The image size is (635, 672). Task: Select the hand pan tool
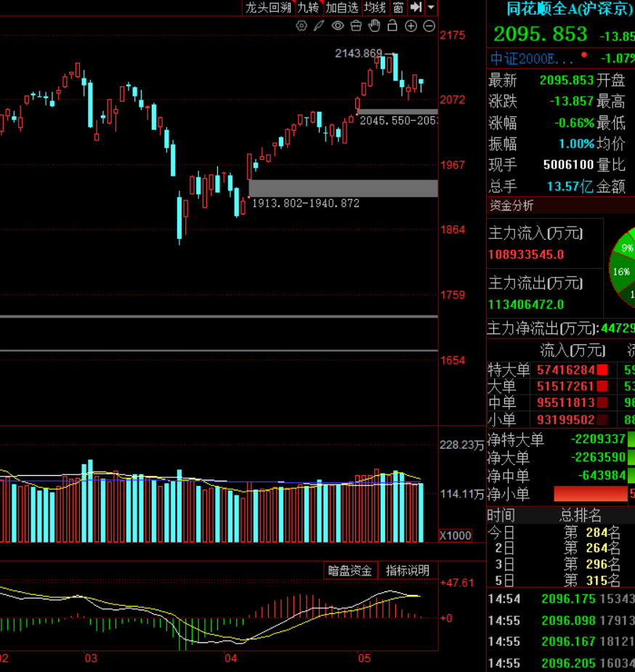[x=374, y=25]
